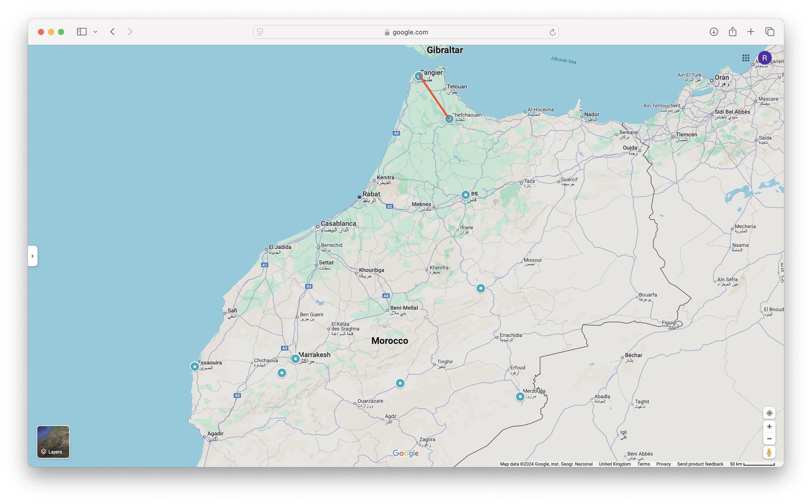
Task: Reload the page
Action: [x=552, y=32]
